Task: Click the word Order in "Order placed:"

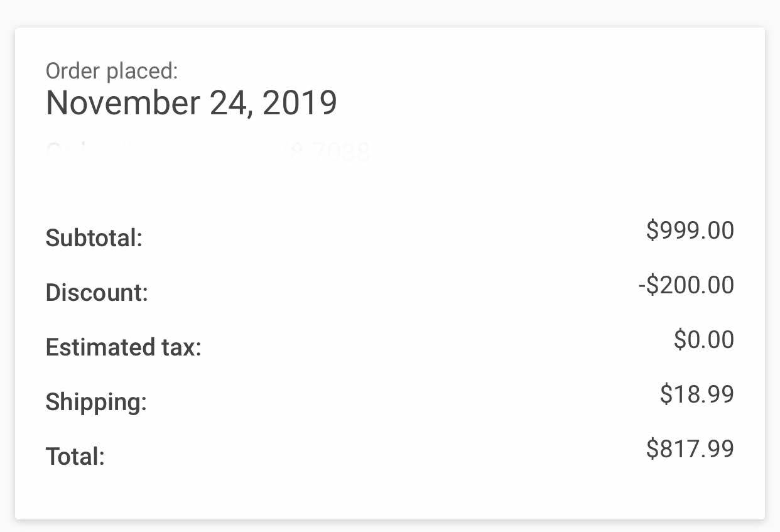Action: point(73,72)
